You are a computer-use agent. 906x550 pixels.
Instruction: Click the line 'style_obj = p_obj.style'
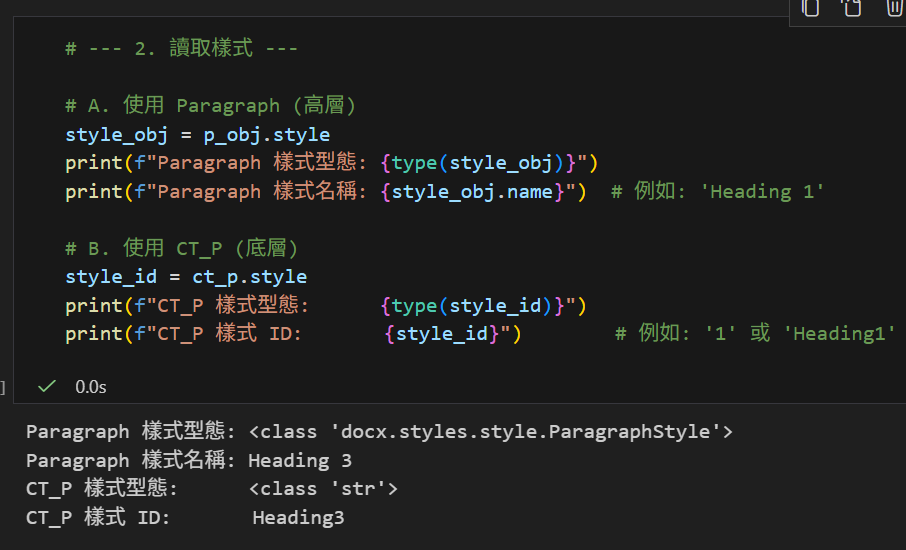click(198, 135)
